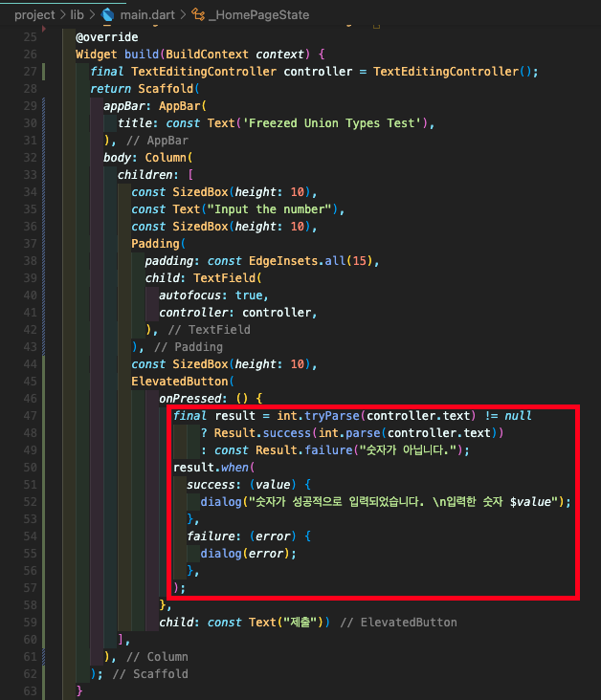Click the "제출" string on line 59
The image size is (601, 700).
pyautogui.click(x=300, y=623)
